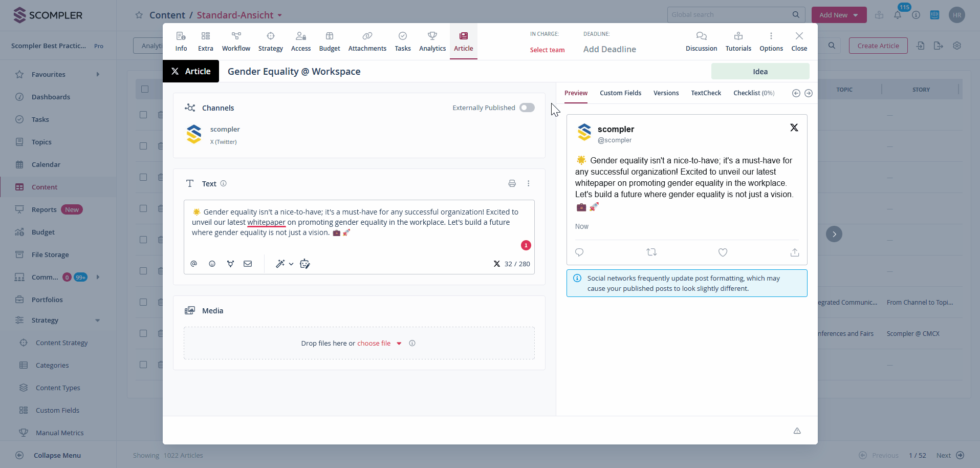Open the AI magic wand tool
This screenshot has width=980, height=468.
pos(280,264)
